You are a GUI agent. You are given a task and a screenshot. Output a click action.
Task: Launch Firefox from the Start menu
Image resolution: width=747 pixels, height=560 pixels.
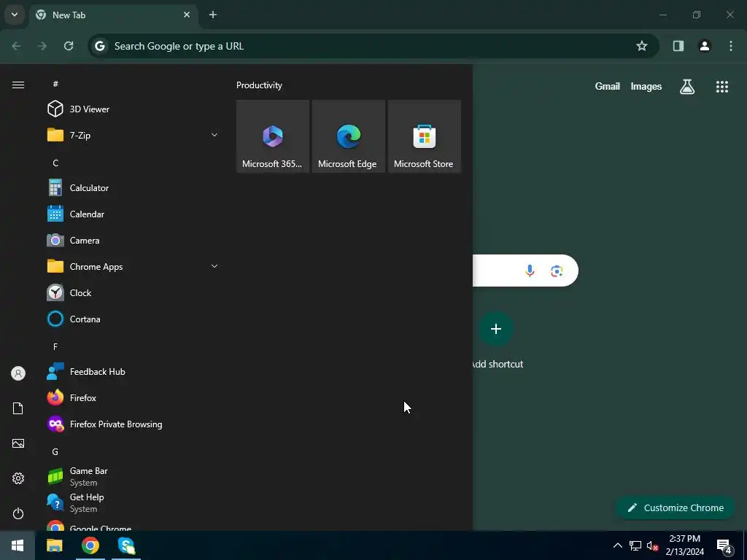click(133, 397)
